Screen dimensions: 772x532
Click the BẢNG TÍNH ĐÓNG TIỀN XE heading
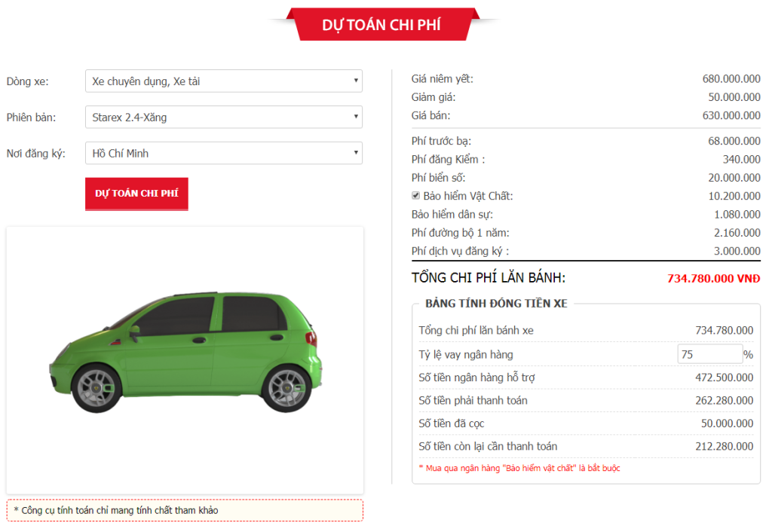(x=496, y=304)
